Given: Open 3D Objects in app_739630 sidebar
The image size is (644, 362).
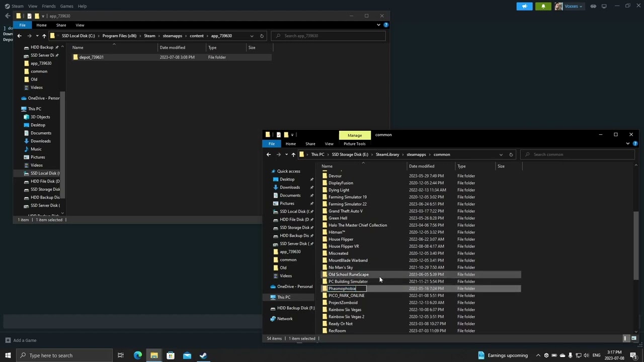Looking at the screenshot, I should pos(40,117).
